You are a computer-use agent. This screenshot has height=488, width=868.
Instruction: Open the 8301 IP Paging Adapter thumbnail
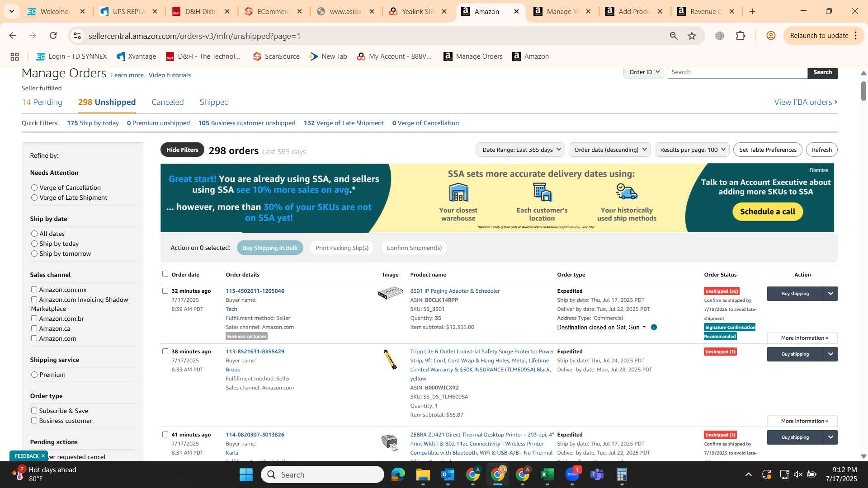tap(390, 293)
